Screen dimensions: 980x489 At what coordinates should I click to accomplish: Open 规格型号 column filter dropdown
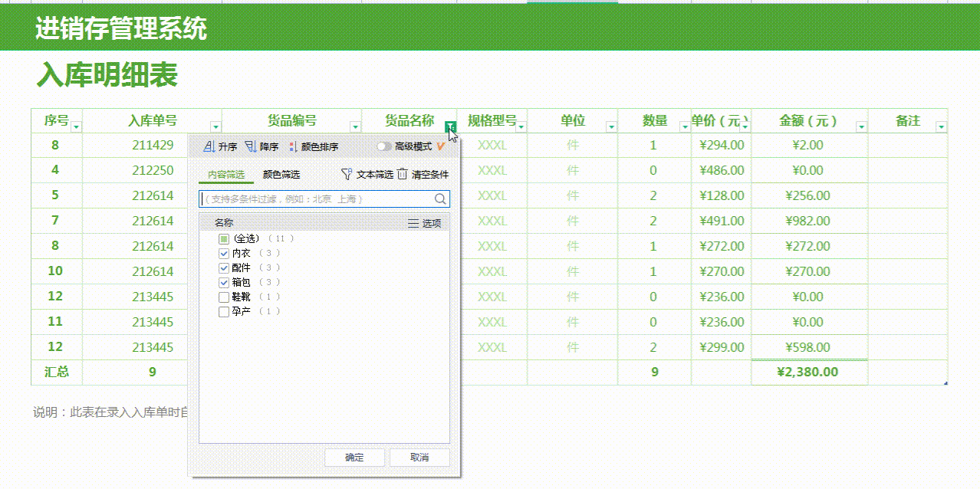pos(521,126)
